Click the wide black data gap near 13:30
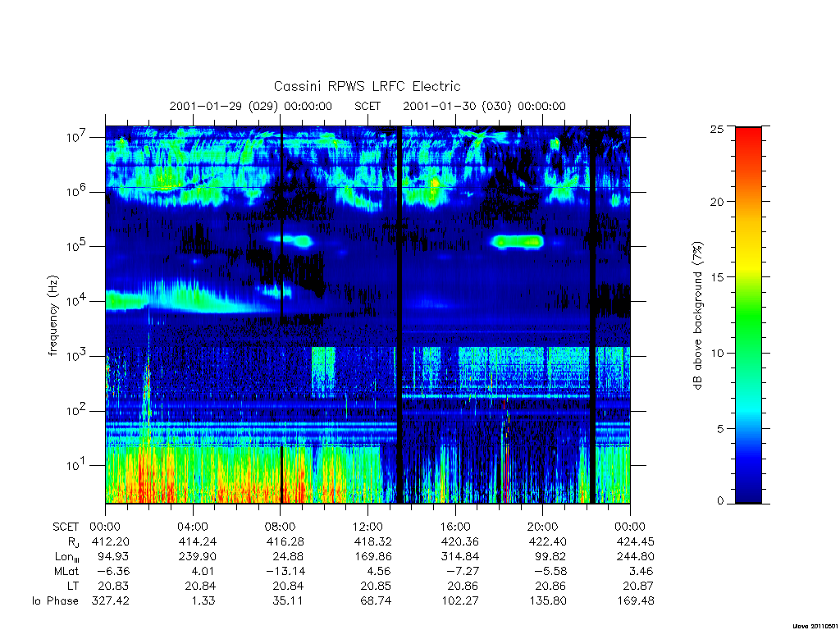Image resolution: width=840 pixels, height=630 pixels. (399, 315)
